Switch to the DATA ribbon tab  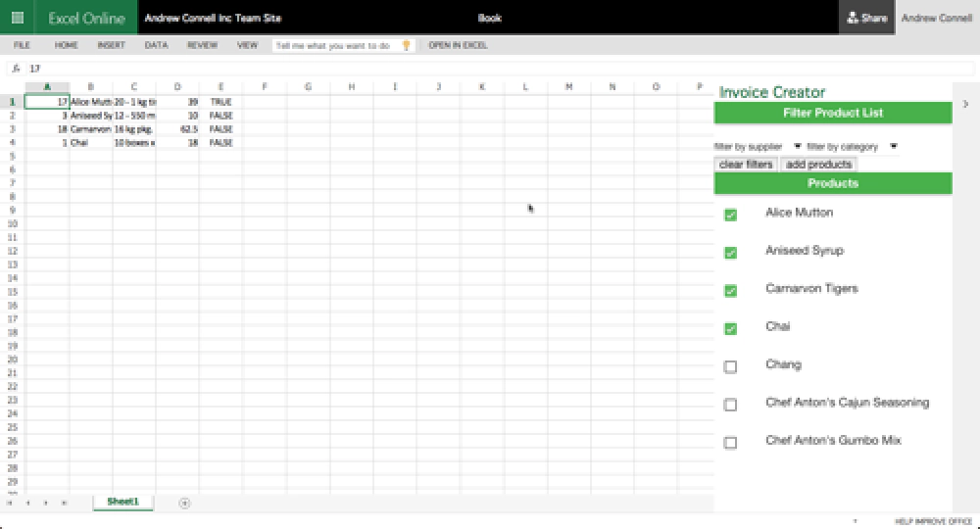pos(156,45)
